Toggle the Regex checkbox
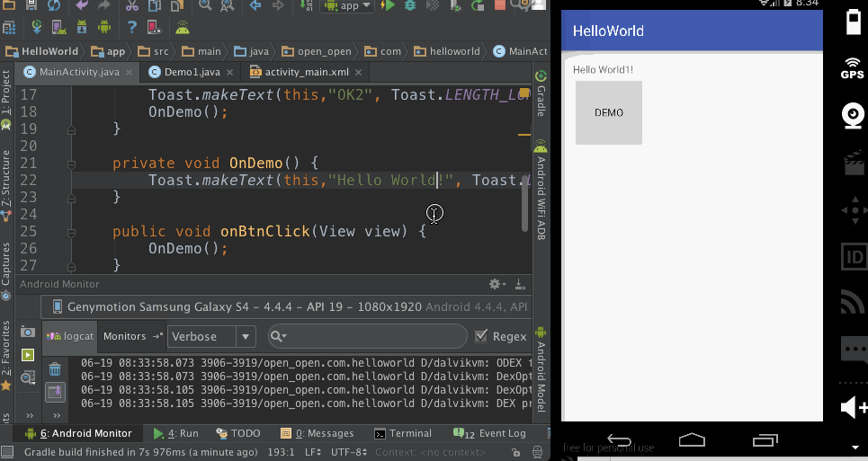The image size is (868, 461). point(481,336)
